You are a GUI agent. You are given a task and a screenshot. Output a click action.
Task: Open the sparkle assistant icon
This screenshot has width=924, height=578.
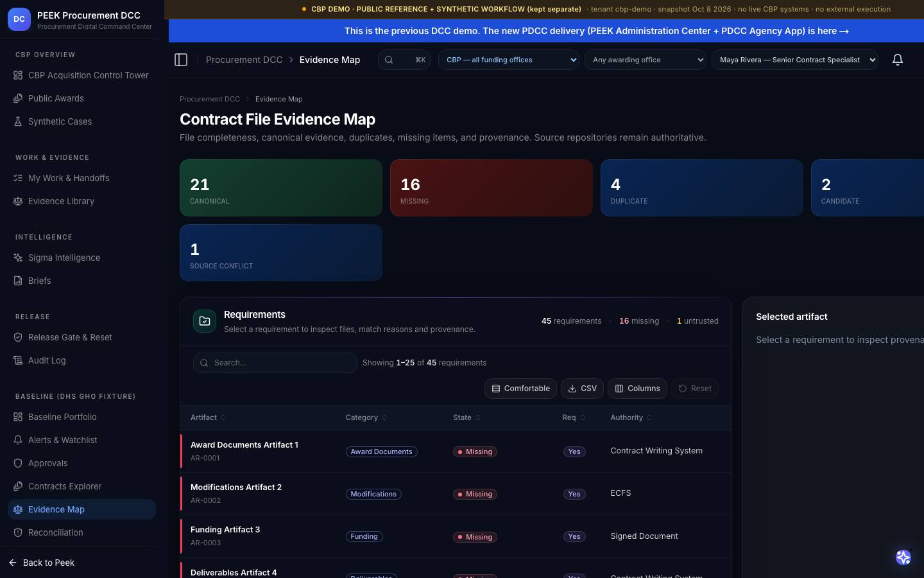[903, 557]
